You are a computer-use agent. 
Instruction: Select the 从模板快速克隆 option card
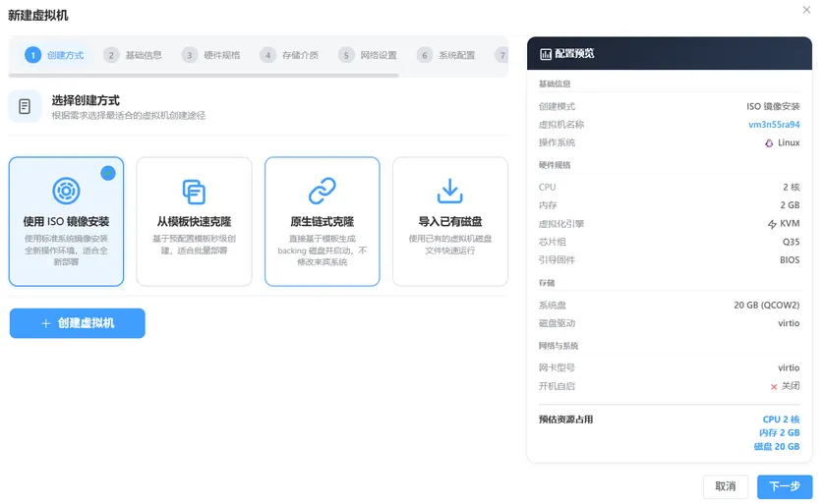[195, 221]
